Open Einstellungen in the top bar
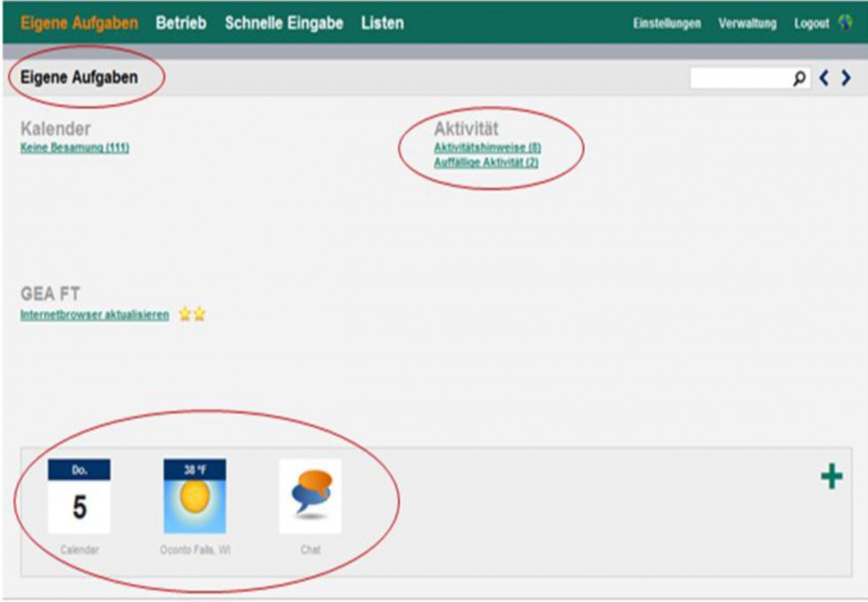The width and height of the screenshot is (868, 602). click(x=666, y=24)
